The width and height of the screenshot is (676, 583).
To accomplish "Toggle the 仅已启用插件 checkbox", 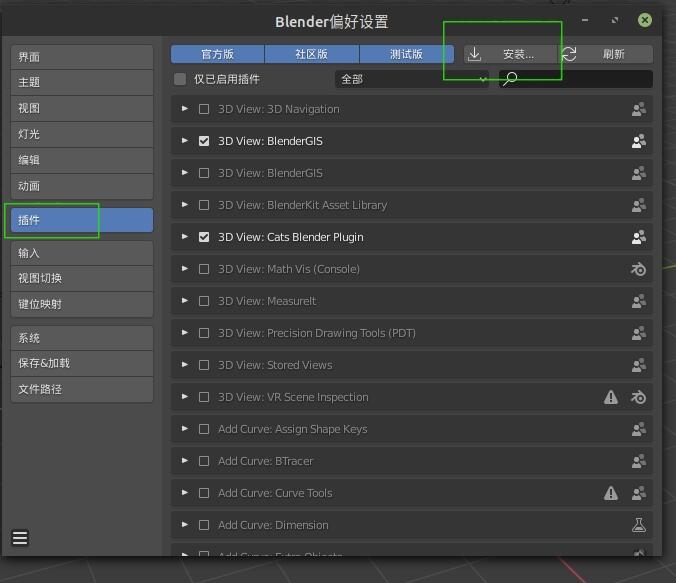I will click(x=180, y=79).
